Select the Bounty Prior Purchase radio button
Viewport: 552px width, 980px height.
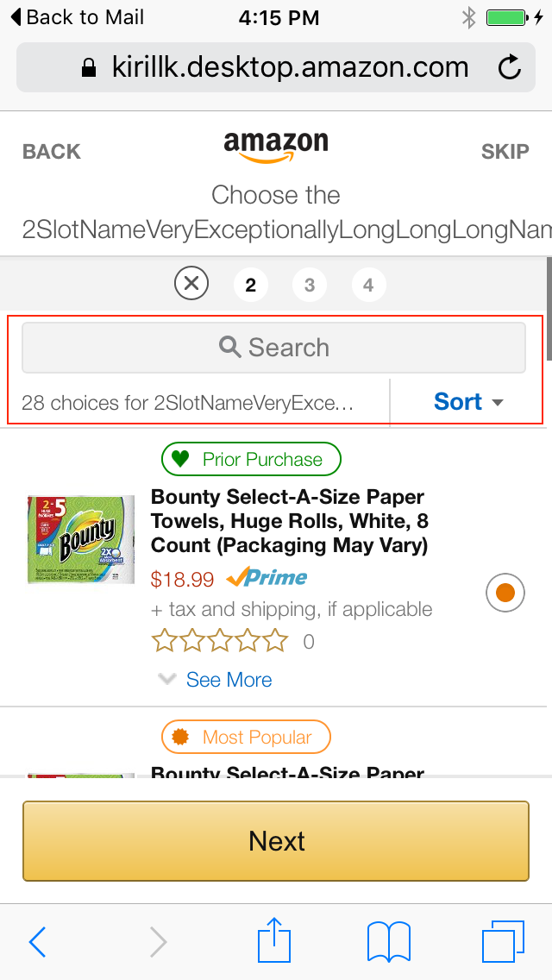[505, 593]
